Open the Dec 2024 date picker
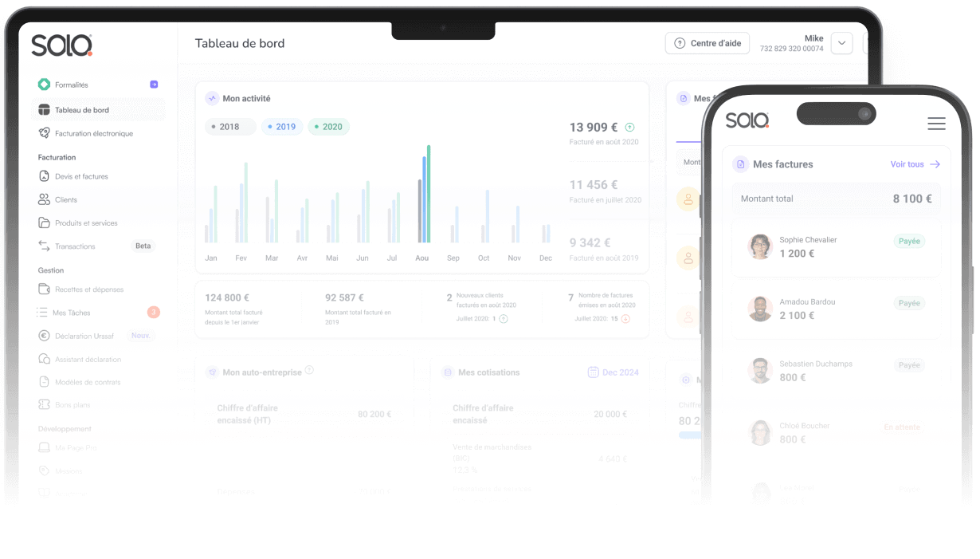Viewport: 980px width, 559px height. point(613,372)
